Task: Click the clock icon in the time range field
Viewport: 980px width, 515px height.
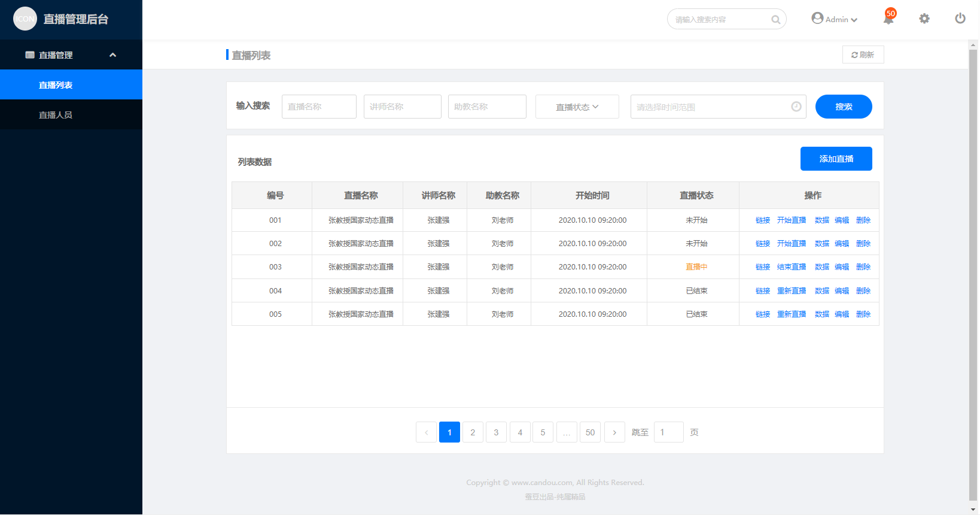Action: pos(796,107)
